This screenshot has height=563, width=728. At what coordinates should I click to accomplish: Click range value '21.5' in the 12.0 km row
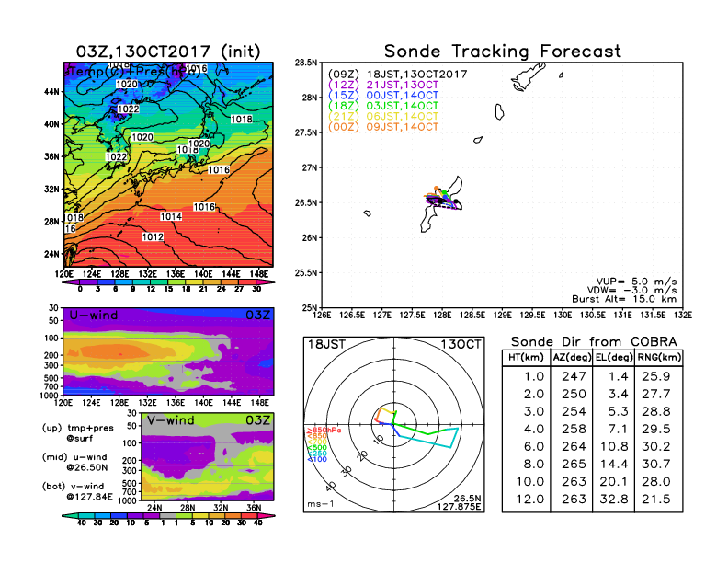pyautogui.click(x=656, y=500)
